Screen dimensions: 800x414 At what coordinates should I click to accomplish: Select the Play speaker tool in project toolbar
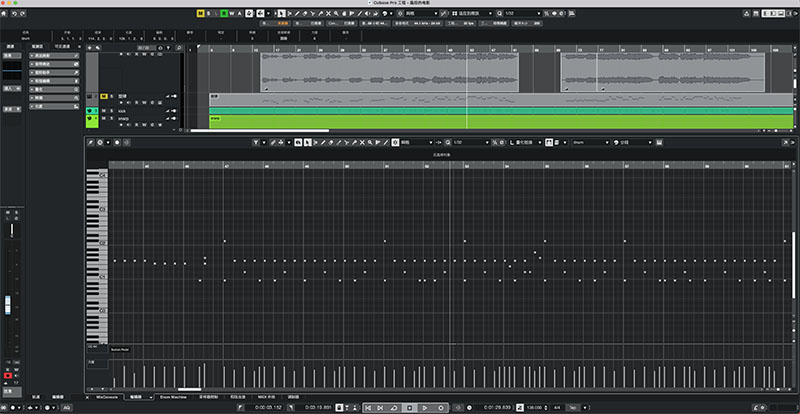point(368,13)
